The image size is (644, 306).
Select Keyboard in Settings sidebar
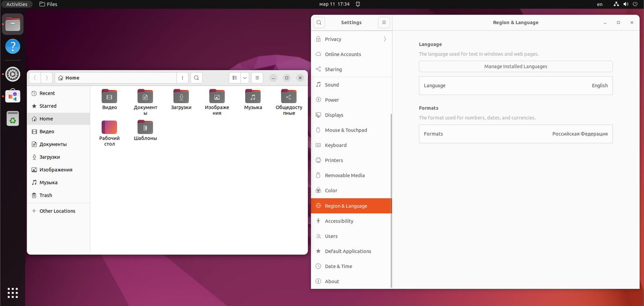click(x=351, y=145)
